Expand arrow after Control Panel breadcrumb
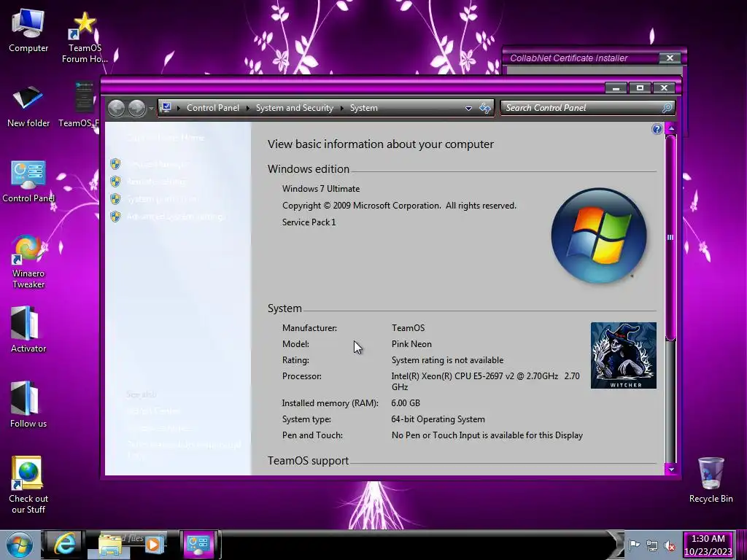Viewport: 747px width, 560px height. click(248, 108)
